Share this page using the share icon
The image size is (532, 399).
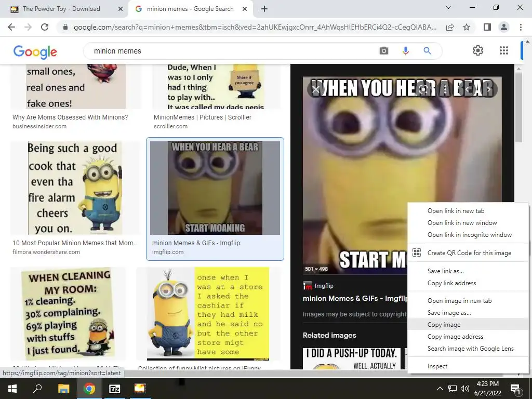pyautogui.click(x=450, y=27)
